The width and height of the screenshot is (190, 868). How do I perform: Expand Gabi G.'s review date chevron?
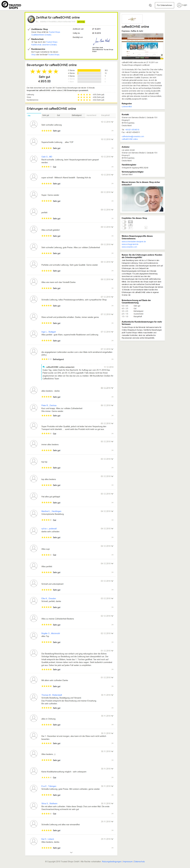(112, 157)
